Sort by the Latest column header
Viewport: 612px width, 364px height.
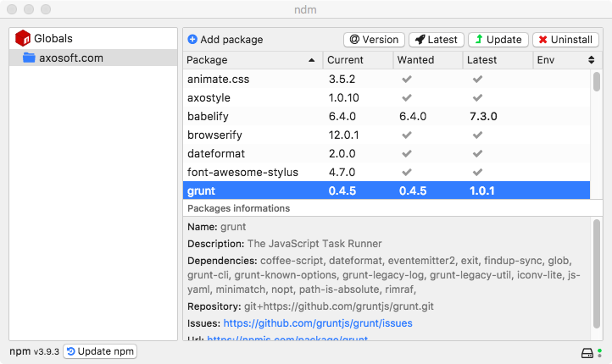tap(498, 60)
